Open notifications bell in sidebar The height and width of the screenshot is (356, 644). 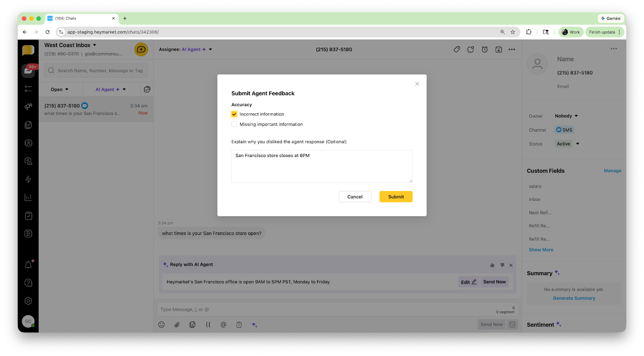pyautogui.click(x=28, y=265)
